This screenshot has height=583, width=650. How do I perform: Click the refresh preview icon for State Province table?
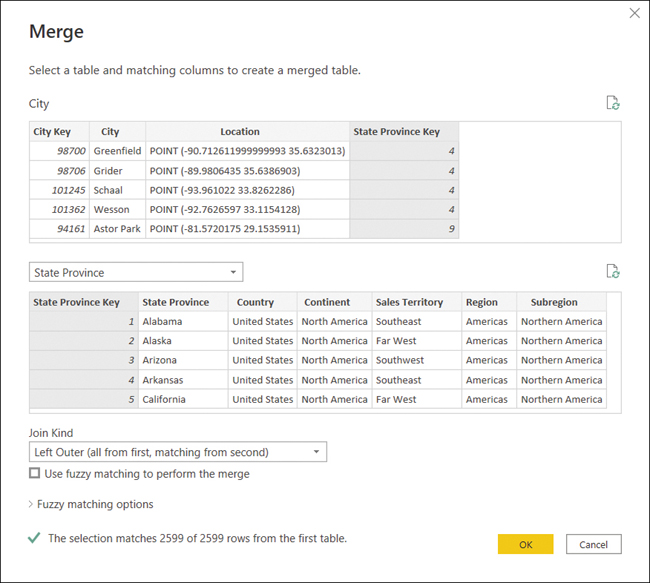[x=613, y=271]
